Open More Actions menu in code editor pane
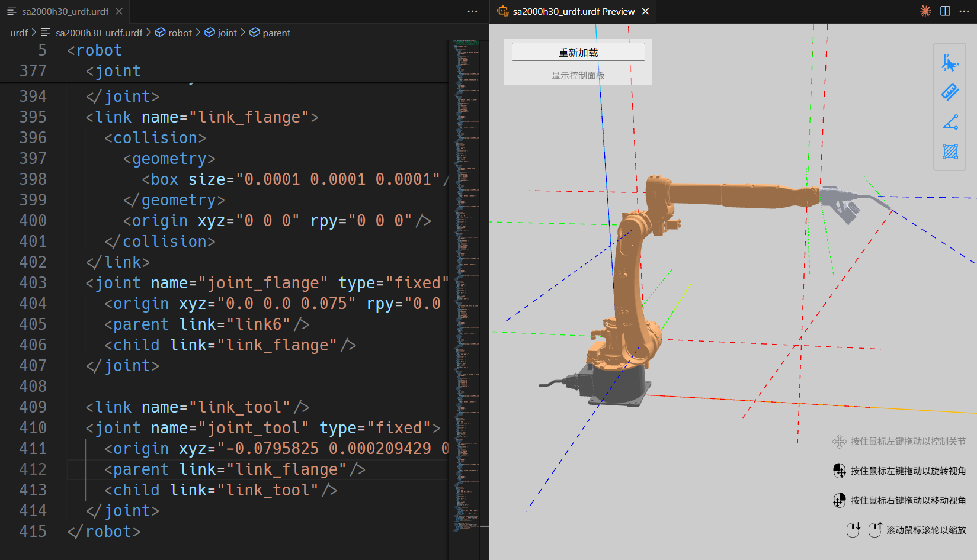The width and height of the screenshot is (977, 560). point(472,11)
